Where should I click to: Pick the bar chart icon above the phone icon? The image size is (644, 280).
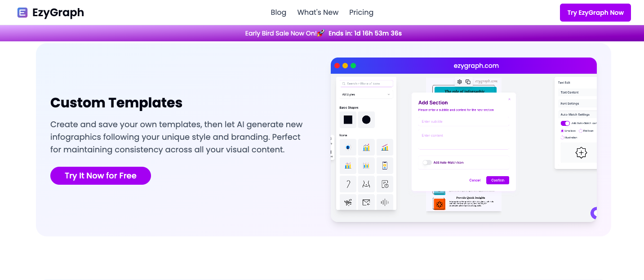coord(385,147)
